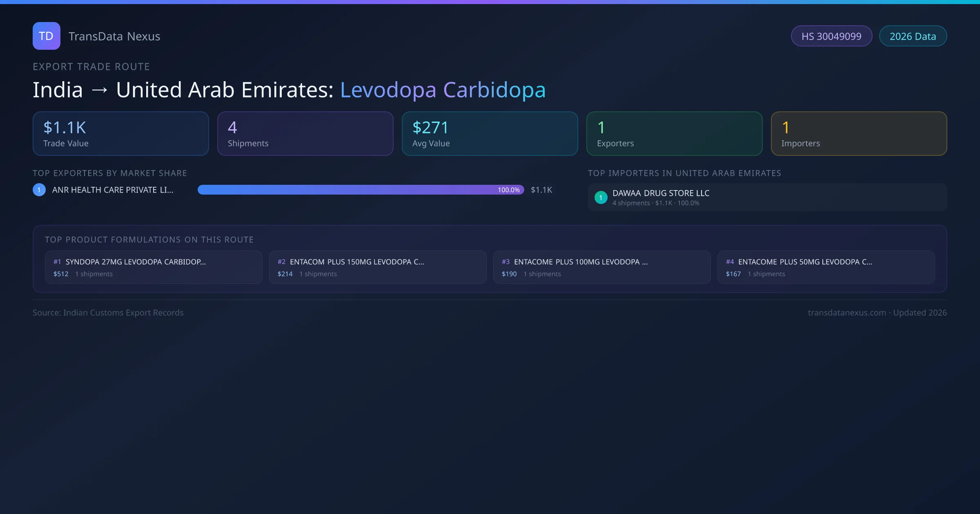The width and height of the screenshot is (980, 514).
Task: Click the 100.0% market share bar
Action: [361, 190]
